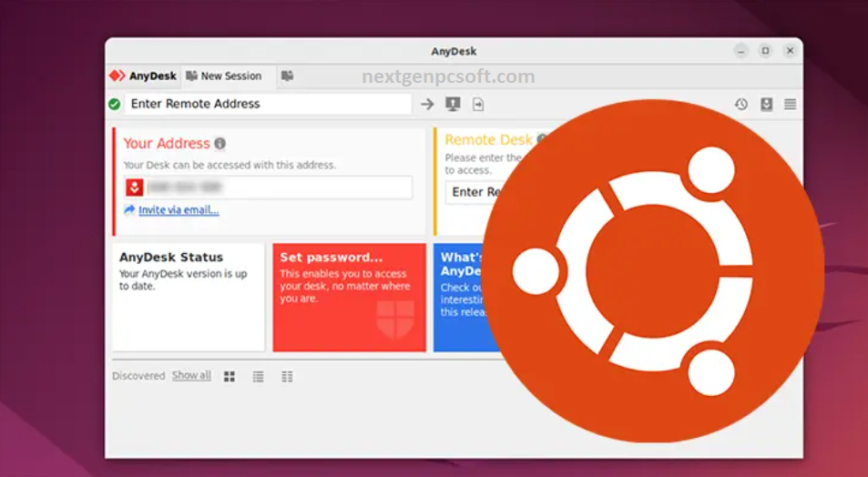This screenshot has width=868, height=477.
Task: Select the AnyDesk home tab
Action: [143, 76]
